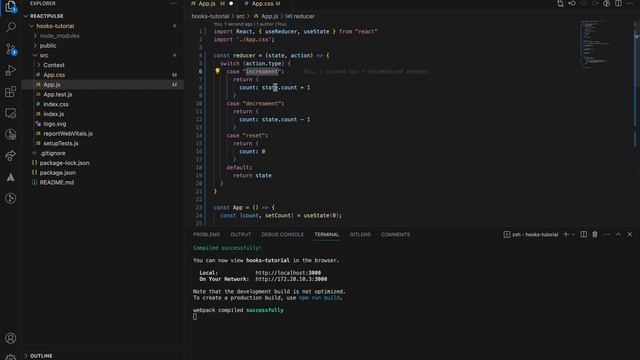The width and height of the screenshot is (640, 360).
Task: Open editor more actions ellipsis
Action: 630,4
